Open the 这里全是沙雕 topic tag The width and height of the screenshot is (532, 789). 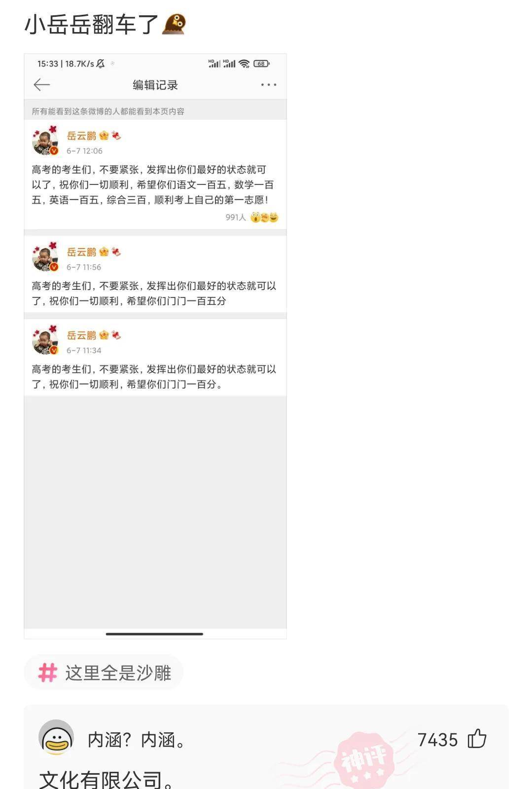click(x=104, y=673)
